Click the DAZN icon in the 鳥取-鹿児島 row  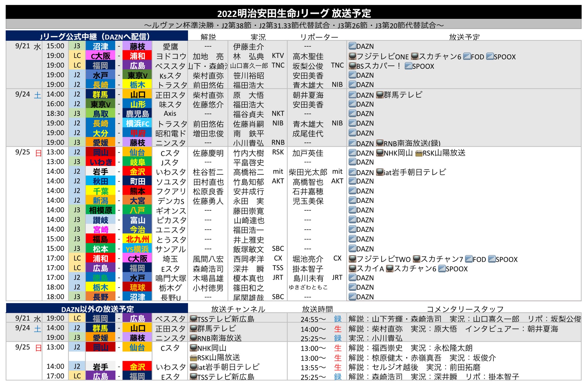tap(352, 114)
